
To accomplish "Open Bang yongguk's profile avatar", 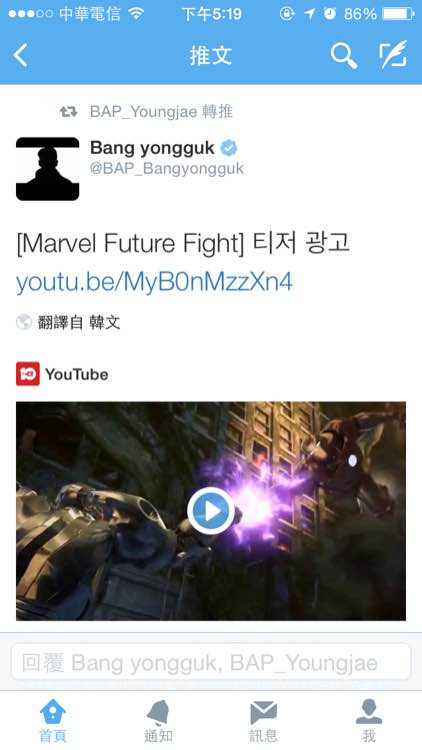I will pos(47,169).
